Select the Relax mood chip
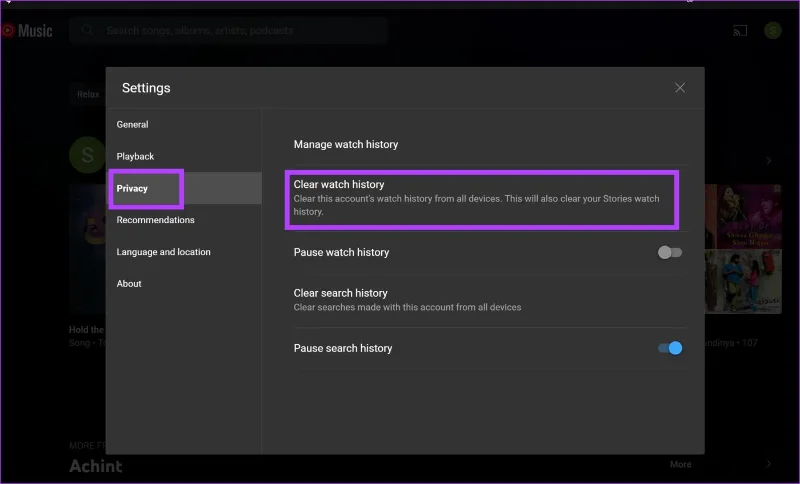 click(88, 94)
